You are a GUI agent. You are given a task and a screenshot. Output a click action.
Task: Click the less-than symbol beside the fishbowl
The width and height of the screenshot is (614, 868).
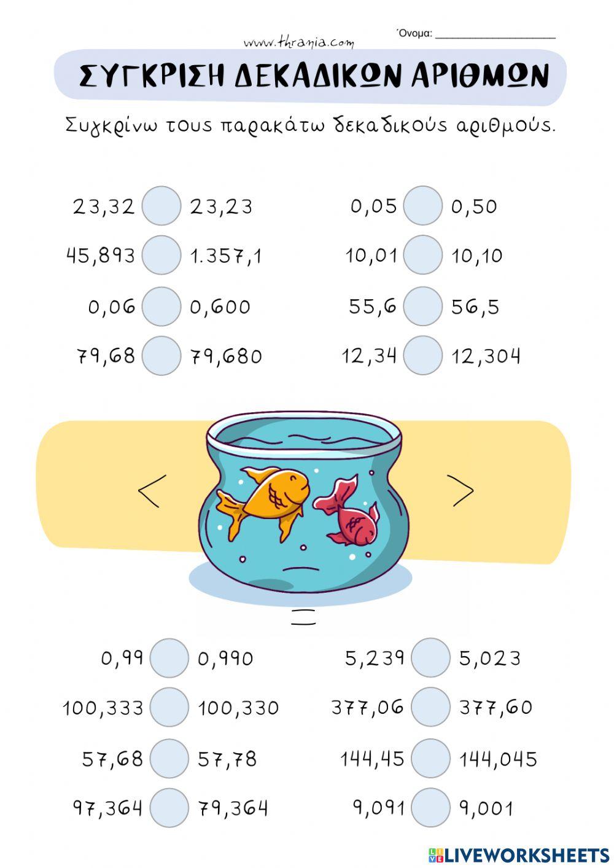point(149,491)
